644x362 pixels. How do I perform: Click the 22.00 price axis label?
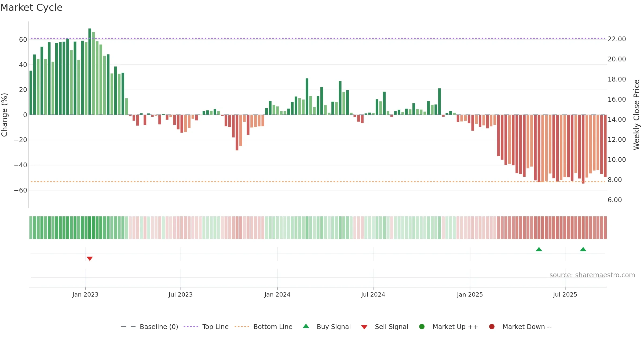tap(617, 39)
